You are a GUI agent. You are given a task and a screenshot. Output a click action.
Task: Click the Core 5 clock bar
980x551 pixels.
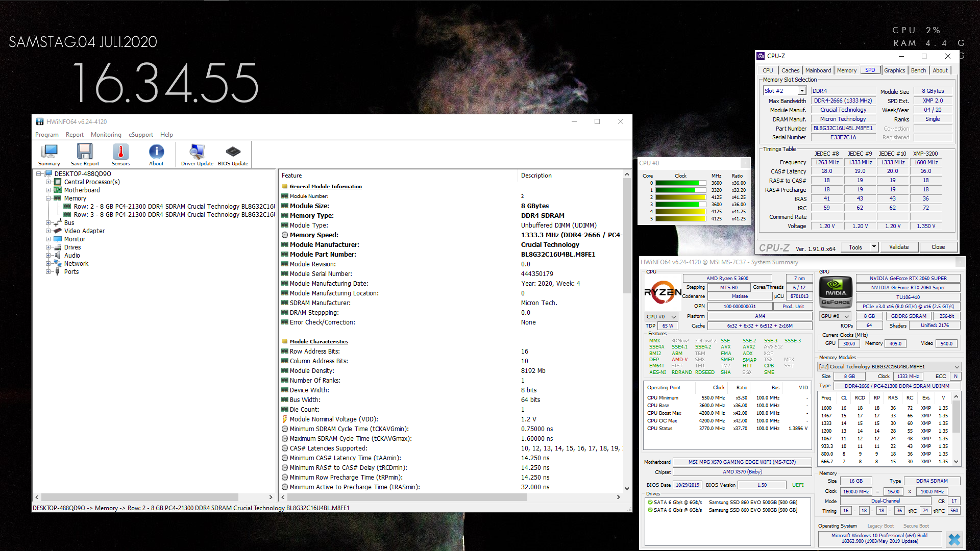click(x=680, y=219)
